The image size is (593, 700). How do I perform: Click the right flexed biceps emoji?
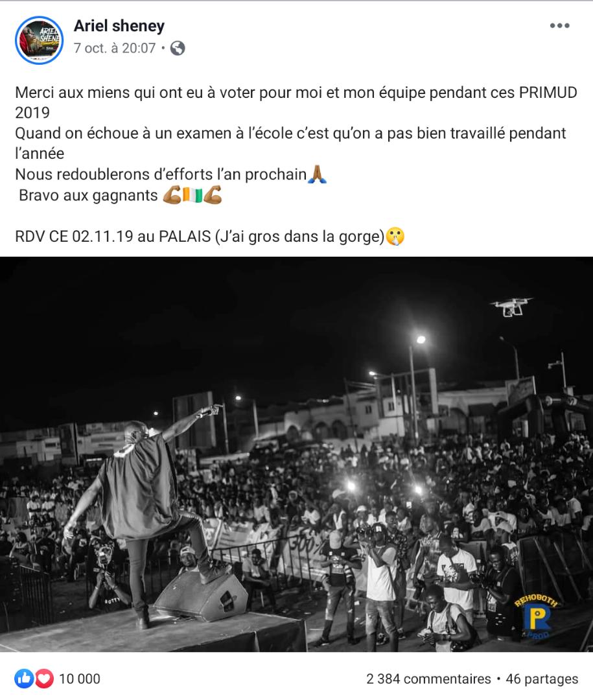213,195
